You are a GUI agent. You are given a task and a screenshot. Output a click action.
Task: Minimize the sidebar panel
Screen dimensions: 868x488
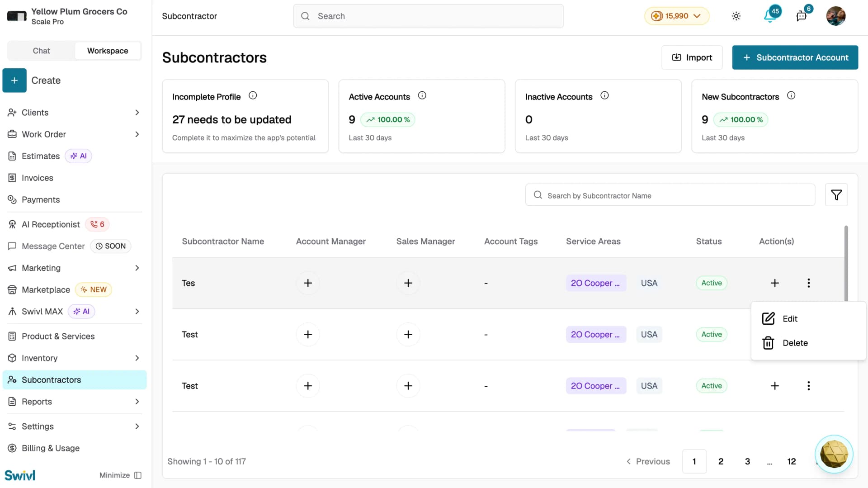click(120, 475)
